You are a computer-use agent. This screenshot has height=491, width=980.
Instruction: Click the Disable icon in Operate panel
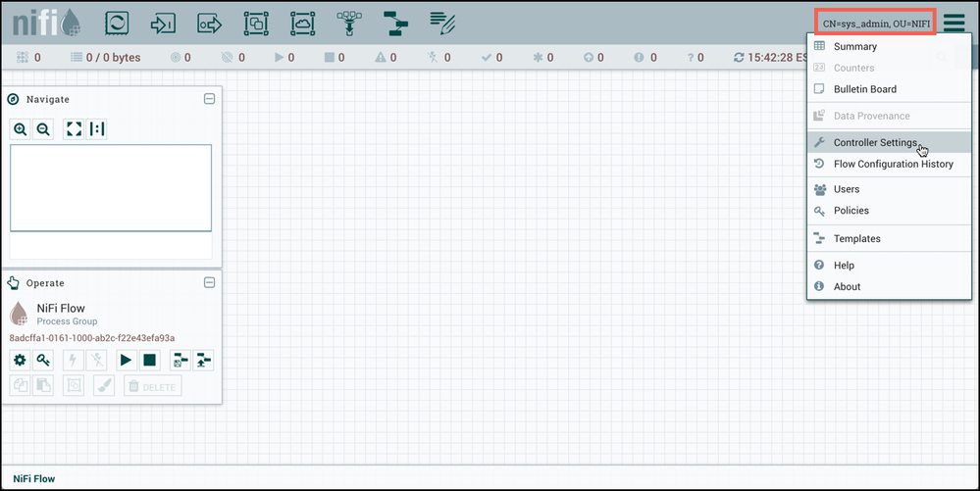pyautogui.click(x=96, y=360)
